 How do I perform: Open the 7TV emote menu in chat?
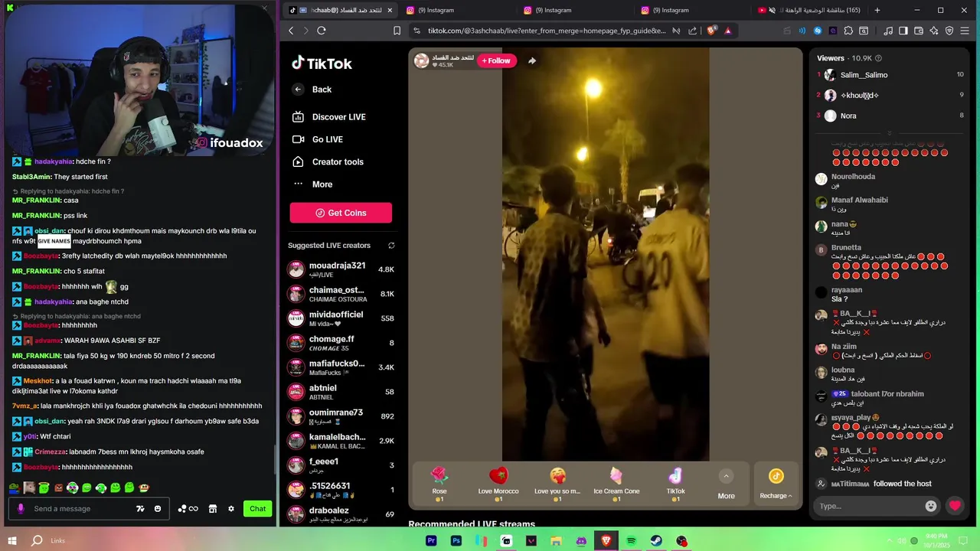[140, 509]
